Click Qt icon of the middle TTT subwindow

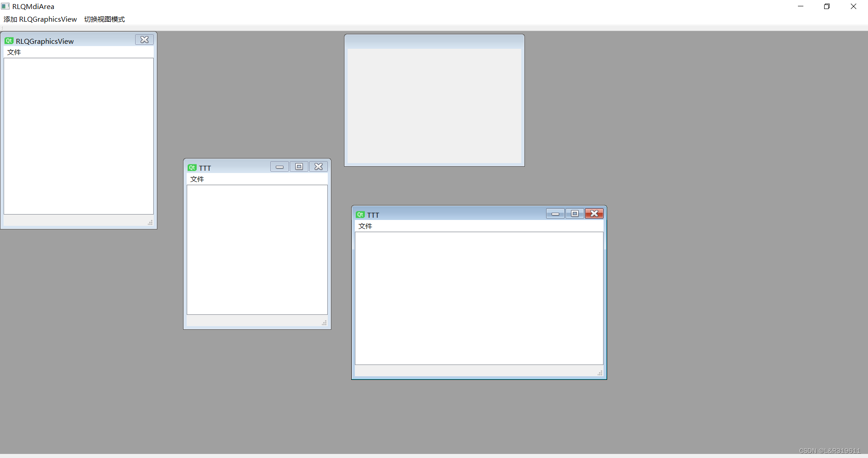192,168
